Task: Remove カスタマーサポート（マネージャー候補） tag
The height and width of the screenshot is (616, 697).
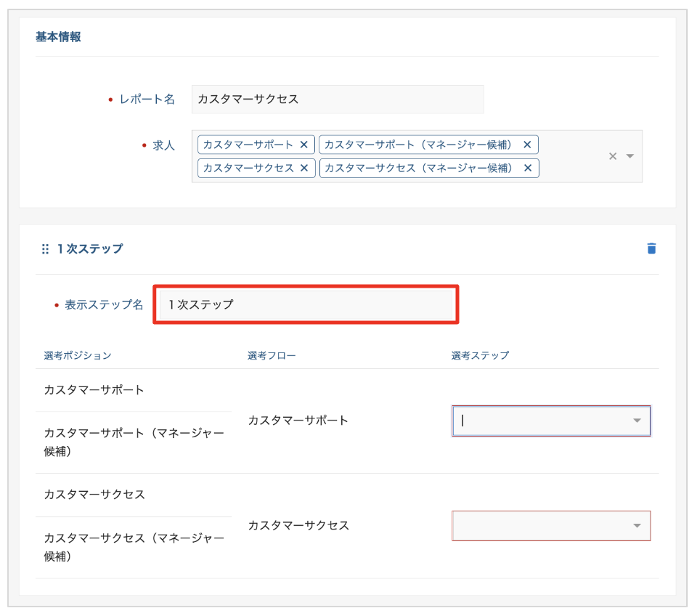Action: 527,145
